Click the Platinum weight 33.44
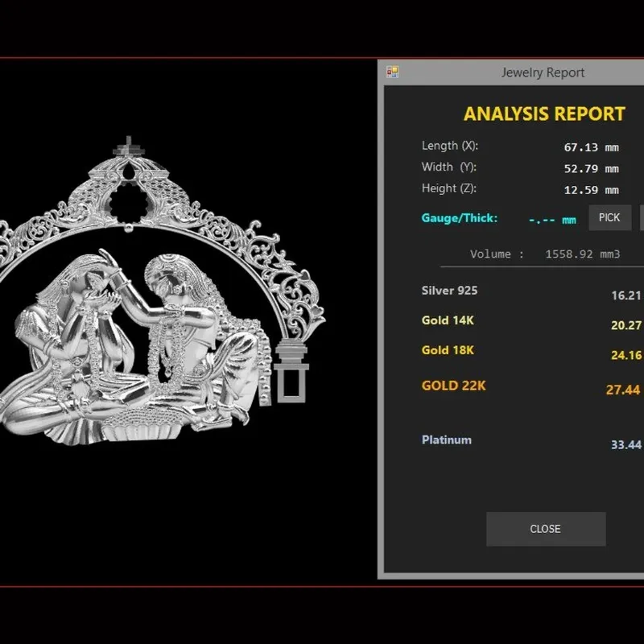 tap(626, 445)
